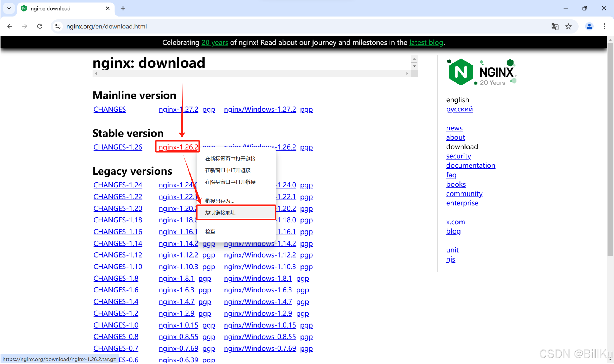Open the CHANGES-1.2 legacy link
Screen dimensions: 614x364
tap(116, 313)
